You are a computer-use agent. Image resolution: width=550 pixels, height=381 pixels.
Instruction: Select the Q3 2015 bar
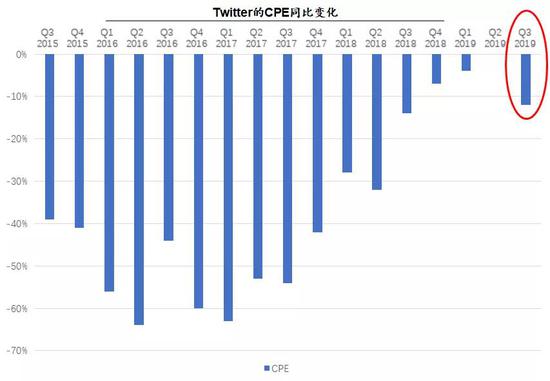(x=49, y=136)
